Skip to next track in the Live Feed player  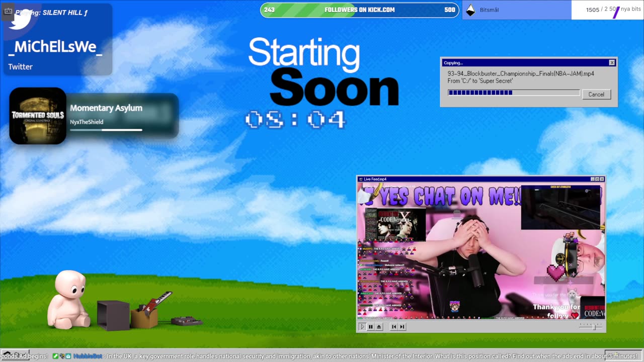click(402, 327)
